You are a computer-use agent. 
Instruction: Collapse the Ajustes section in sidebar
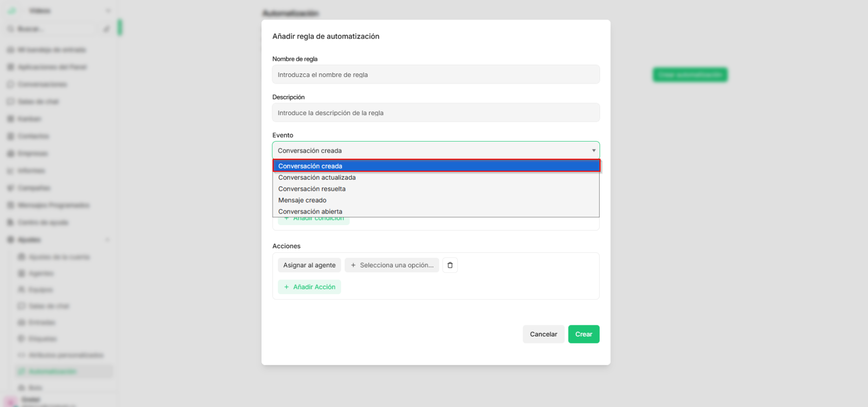click(x=107, y=239)
